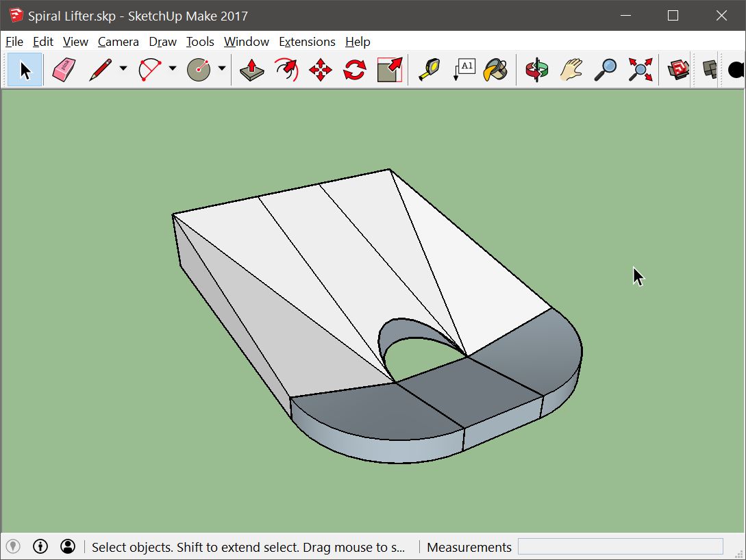This screenshot has width=746, height=560.
Task: Select the Pan hand tool
Action: [x=571, y=69]
